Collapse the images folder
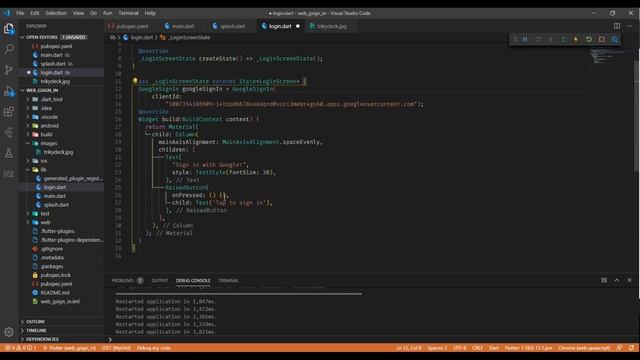The width and height of the screenshot is (640, 360). 61,143
